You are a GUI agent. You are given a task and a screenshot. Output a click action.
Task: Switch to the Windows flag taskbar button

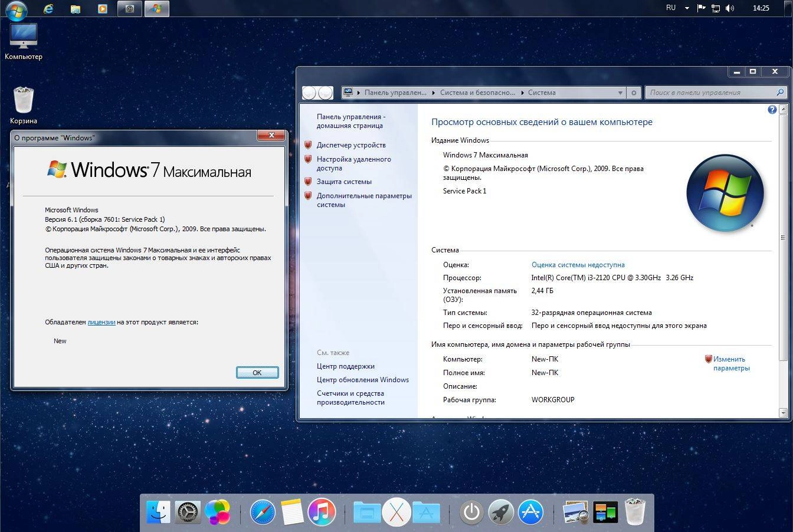[157, 9]
